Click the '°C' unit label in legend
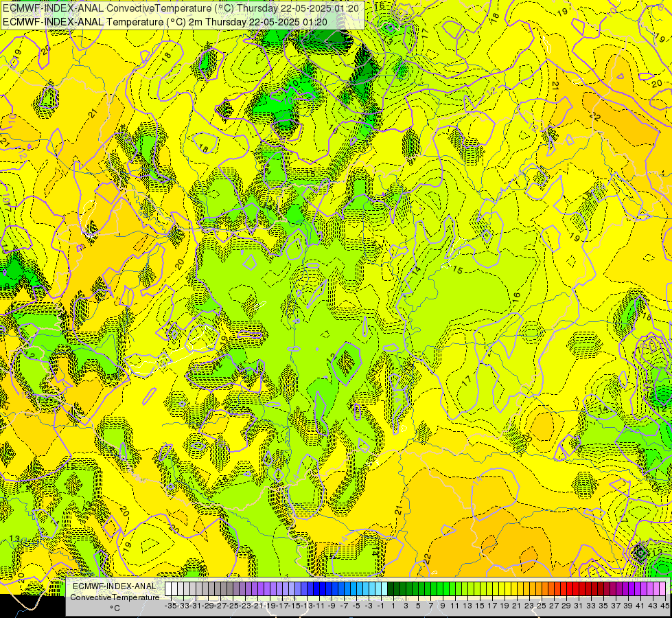 tap(115, 608)
